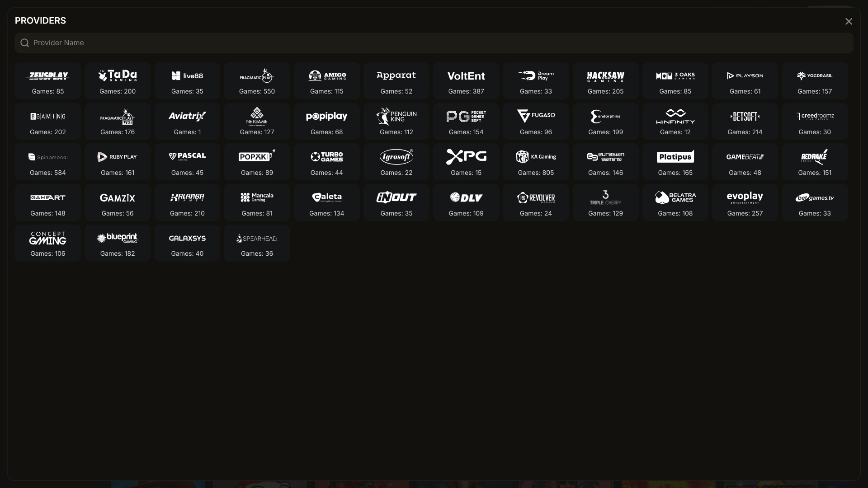This screenshot has width=868, height=488.
Task: Open the Spinomenal provider card
Action: tap(47, 162)
